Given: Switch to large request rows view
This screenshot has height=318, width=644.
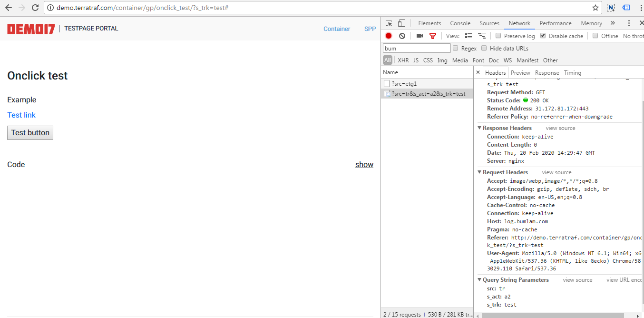Looking at the screenshot, I should click(x=468, y=36).
